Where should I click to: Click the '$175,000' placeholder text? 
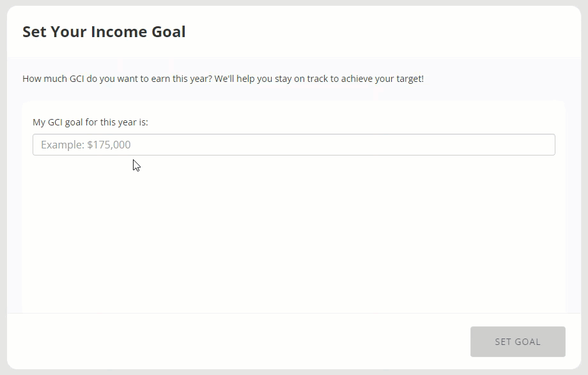(109, 145)
